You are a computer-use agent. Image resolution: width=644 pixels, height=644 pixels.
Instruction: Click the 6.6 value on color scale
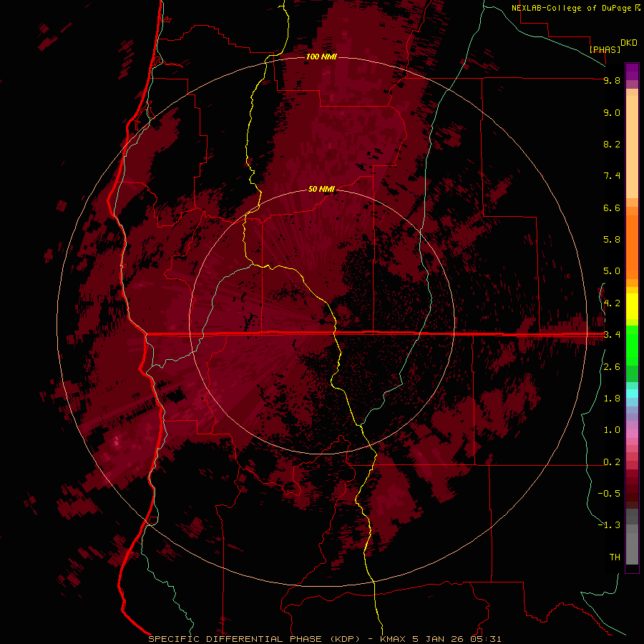coord(612,208)
